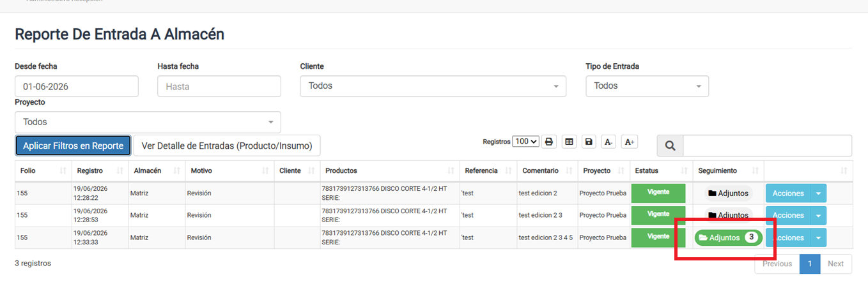The height and width of the screenshot is (300, 868).
Task: Click the comment cell 'test edicion 2 3 4 5'
Action: (x=546, y=237)
